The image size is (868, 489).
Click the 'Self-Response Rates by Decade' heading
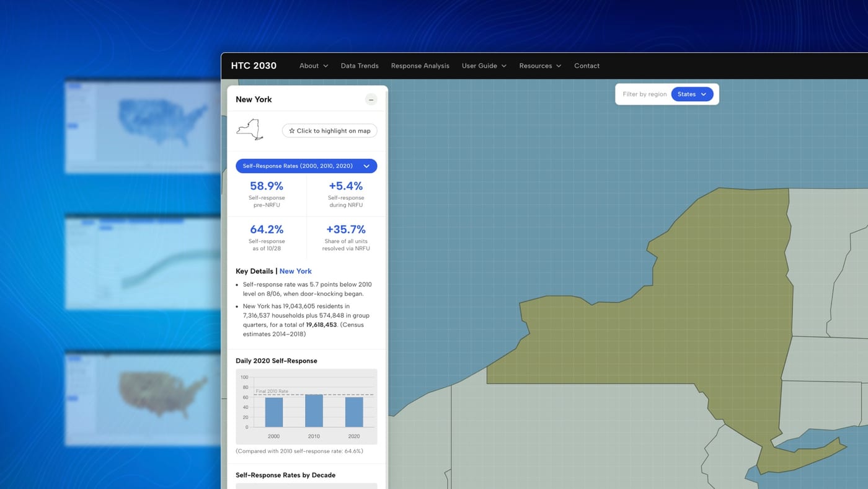coord(285,475)
